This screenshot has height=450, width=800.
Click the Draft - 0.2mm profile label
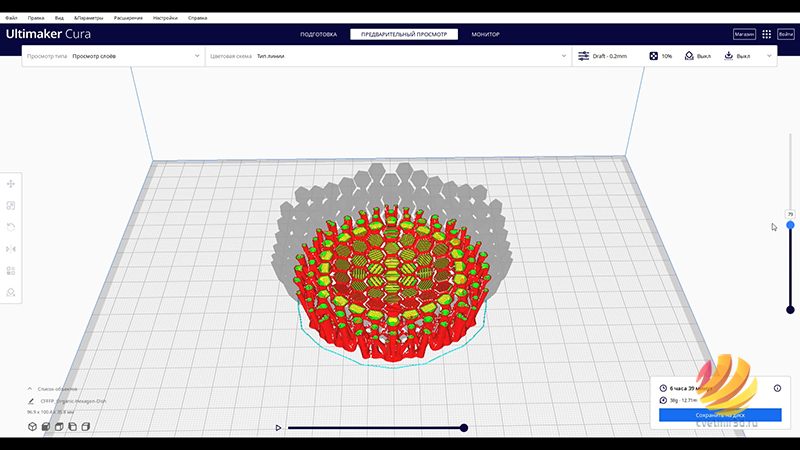pos(610,56)
